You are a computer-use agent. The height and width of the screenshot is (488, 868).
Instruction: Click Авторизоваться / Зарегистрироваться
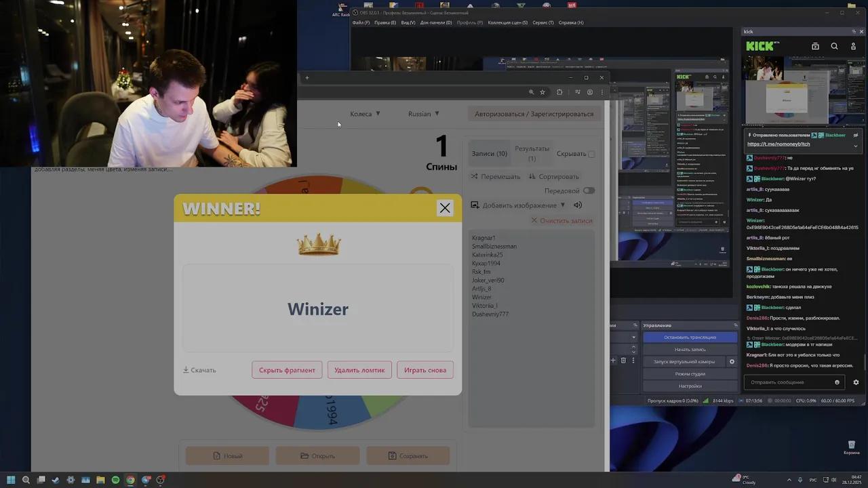coord(534,114)
